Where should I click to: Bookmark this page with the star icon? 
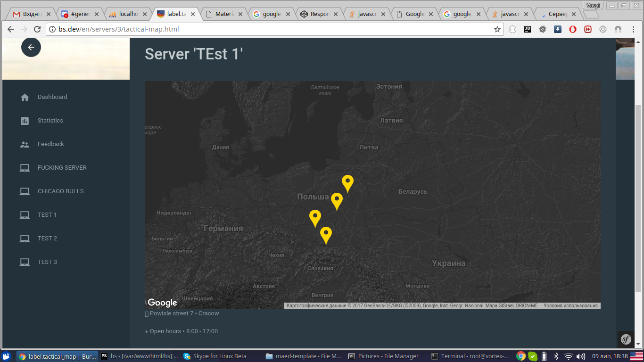click(497, 29)
